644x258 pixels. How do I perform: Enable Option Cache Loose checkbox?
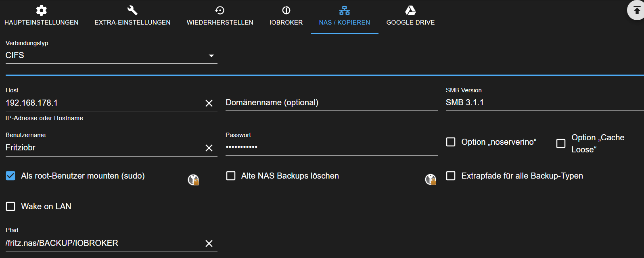point(561,144)
